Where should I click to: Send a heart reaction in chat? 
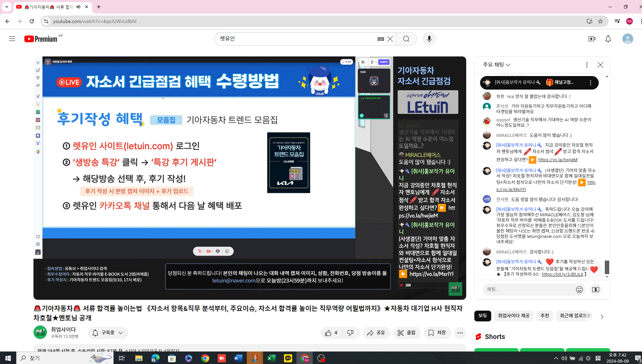coord(594,269)
